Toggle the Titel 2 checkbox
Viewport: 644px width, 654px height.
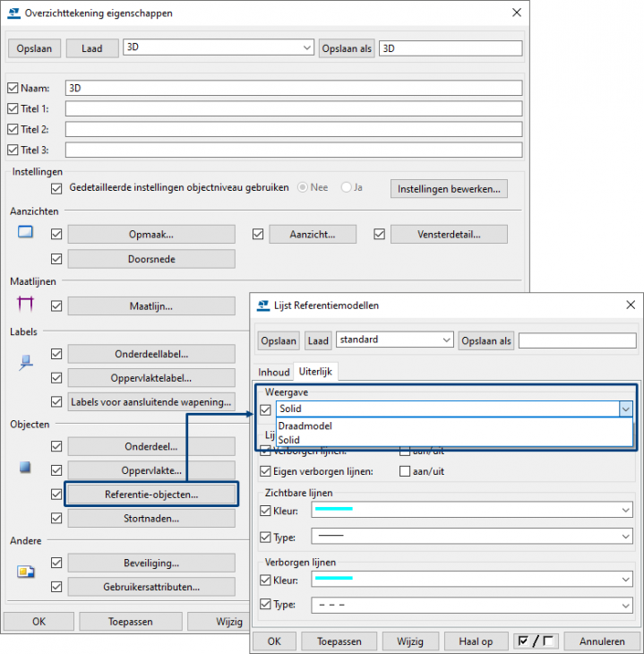coord(13,129)
